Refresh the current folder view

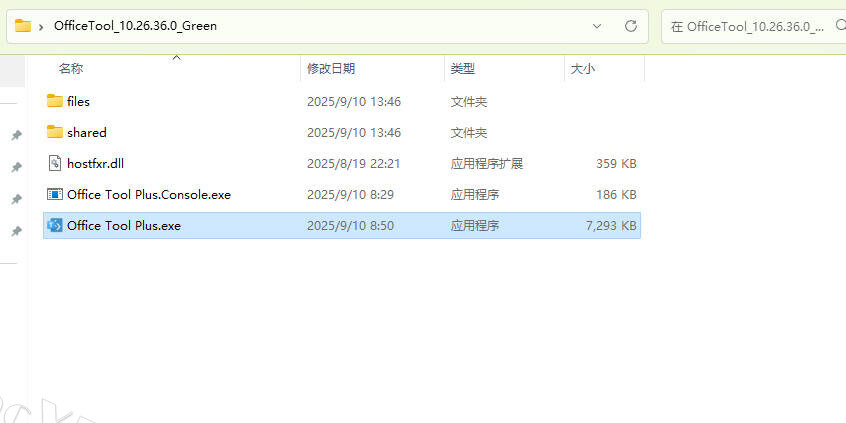[x=631, y=25]
